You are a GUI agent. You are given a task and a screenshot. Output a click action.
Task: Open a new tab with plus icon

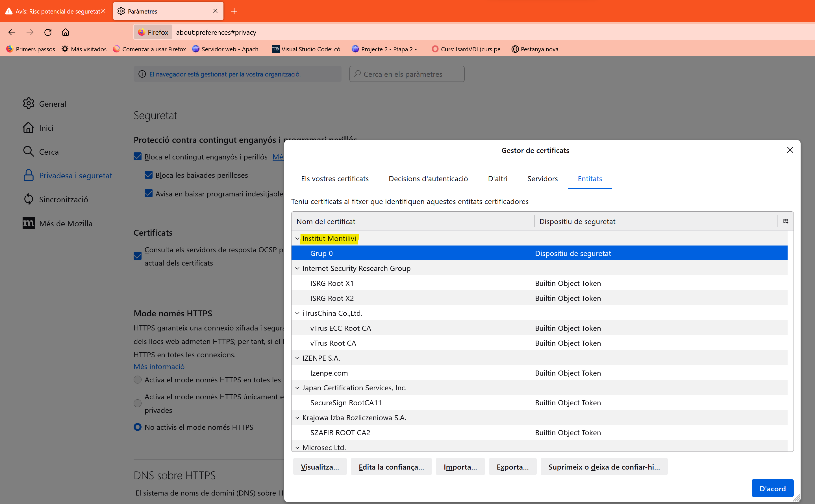pos(234,11)
